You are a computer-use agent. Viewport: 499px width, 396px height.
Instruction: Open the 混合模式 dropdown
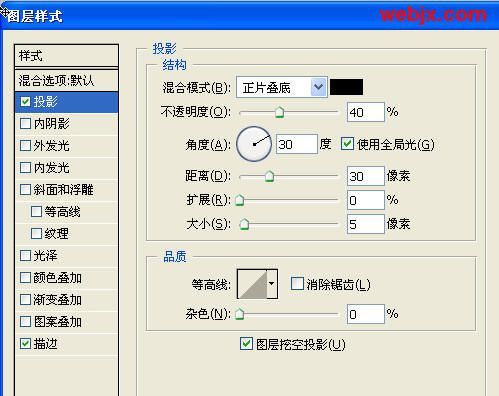click(282, 87)
